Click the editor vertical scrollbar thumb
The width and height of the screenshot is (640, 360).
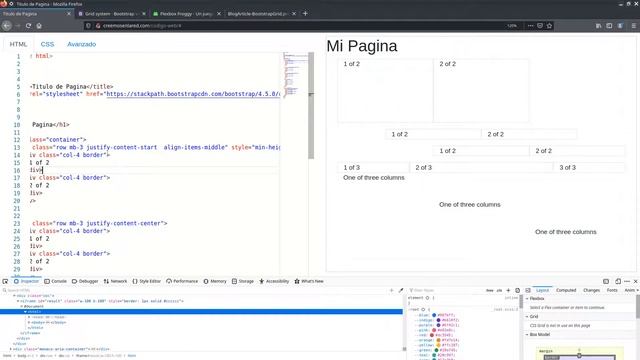[311, 105]
